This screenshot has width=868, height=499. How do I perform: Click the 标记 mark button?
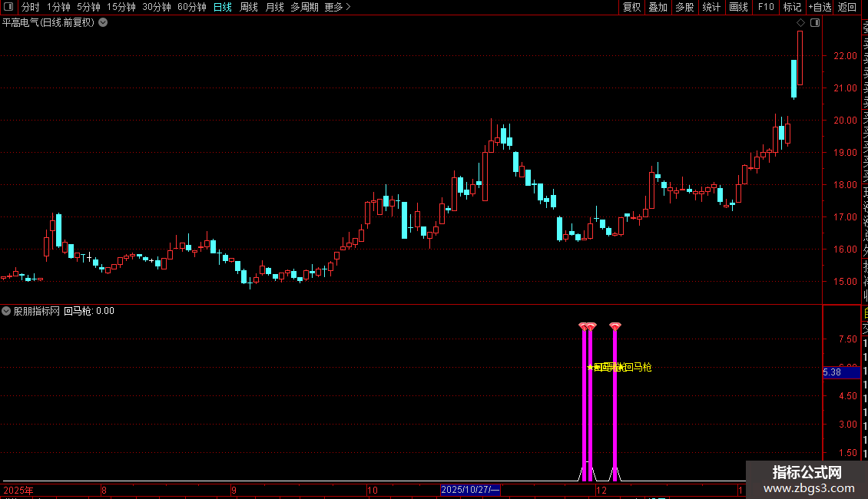(x=792, y=7)
